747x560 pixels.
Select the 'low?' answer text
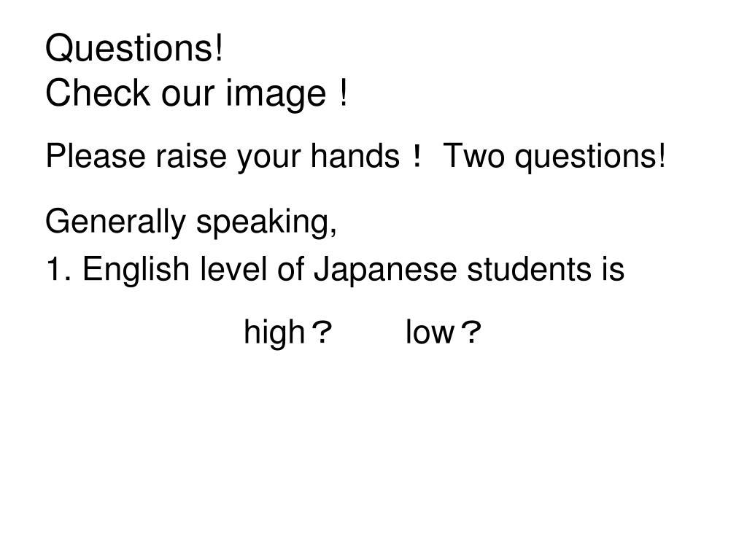coord(443,332)
